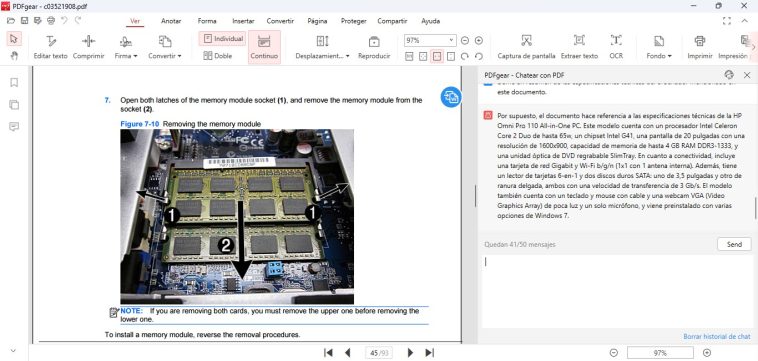Start Captura de pantalla tool
The width and height of the screenshot is (758, 361).
[x=526, y=47]
